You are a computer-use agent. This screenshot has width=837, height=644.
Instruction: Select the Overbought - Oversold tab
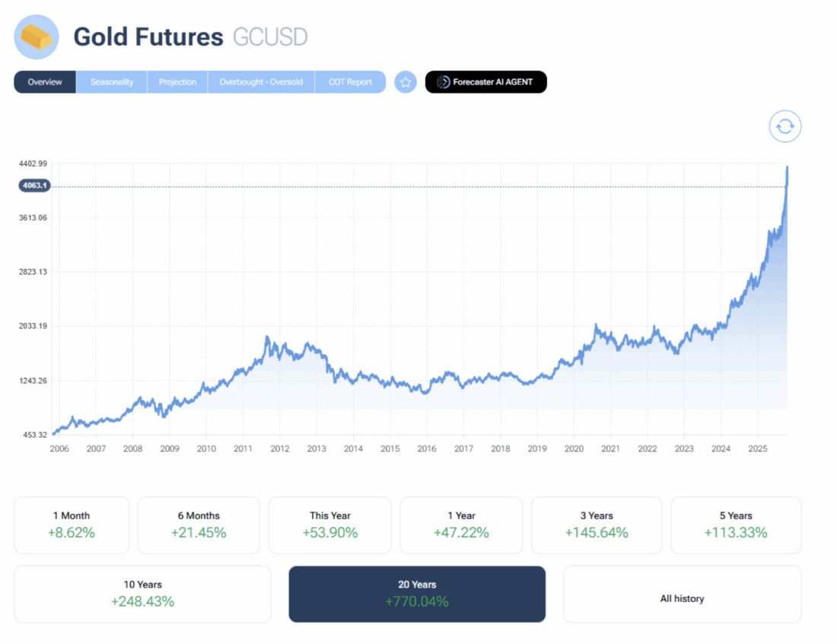coord(261,82)
